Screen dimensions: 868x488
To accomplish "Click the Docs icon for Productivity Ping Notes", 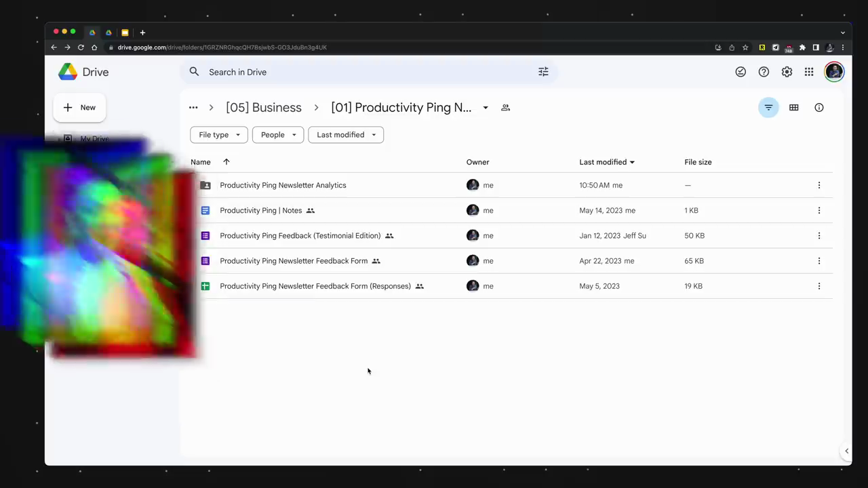I will (205, 210).
